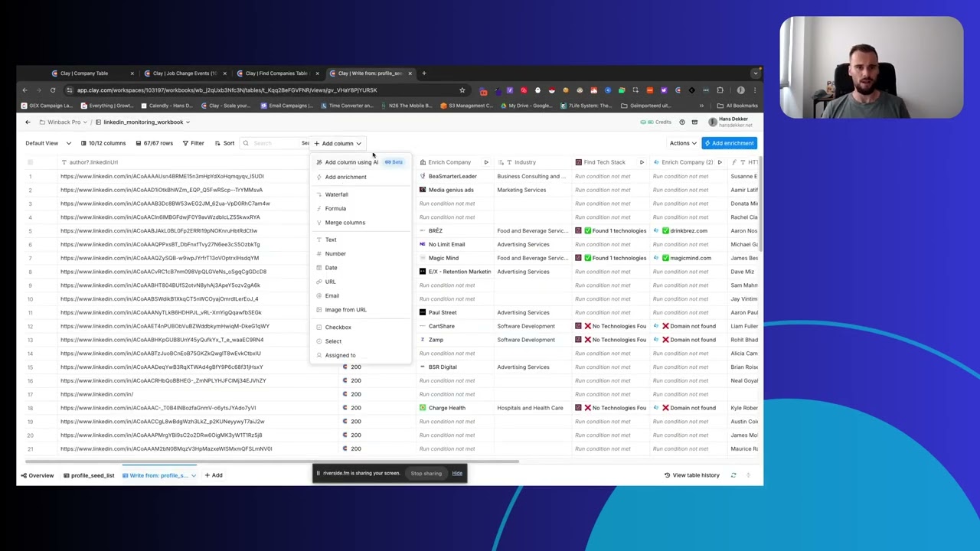
Task: Open the Actions dropdown
Action: 683,143
